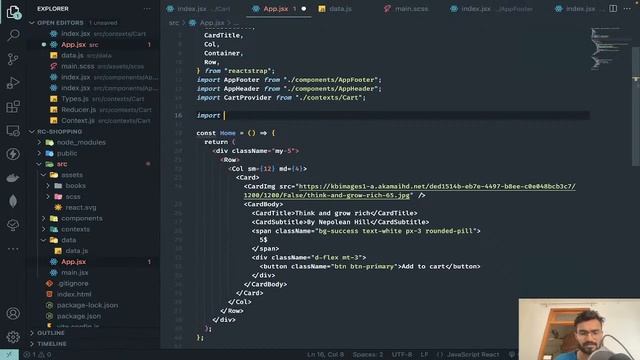
Task: Open the Extensions view
Action: click(13, 107)
